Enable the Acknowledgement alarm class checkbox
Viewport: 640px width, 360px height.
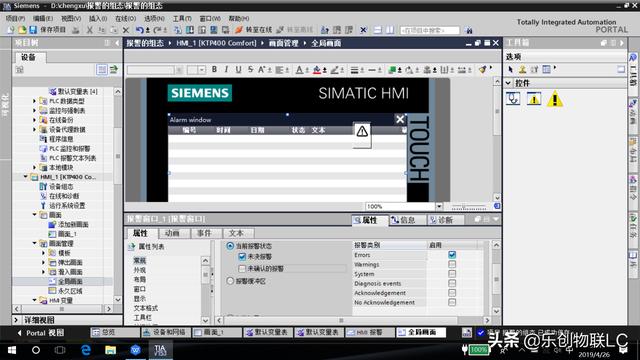click(x=452, y=293)
